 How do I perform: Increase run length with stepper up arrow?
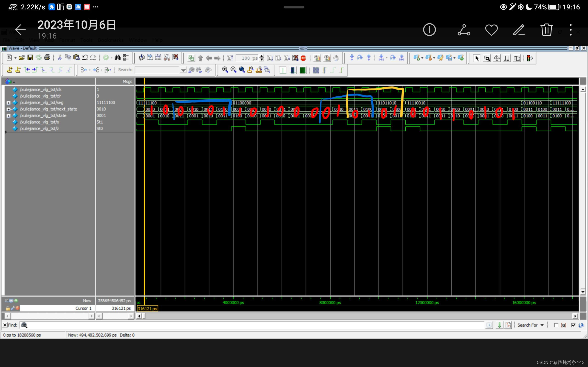pos(262,56)
